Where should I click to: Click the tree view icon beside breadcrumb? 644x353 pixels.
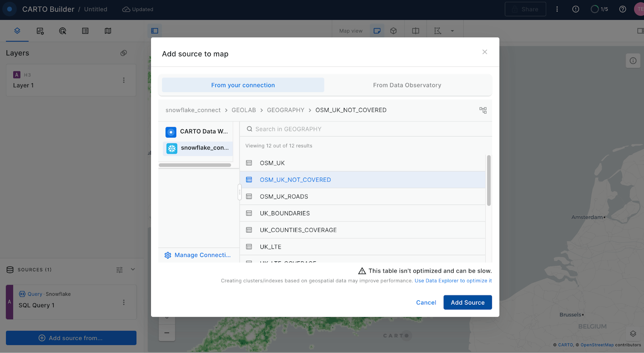click(483, 110)
